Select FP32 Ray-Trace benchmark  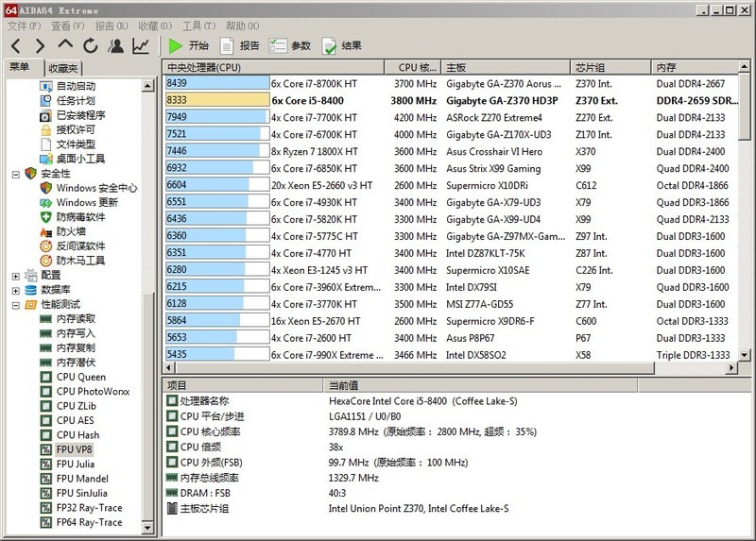click(89, 507)
